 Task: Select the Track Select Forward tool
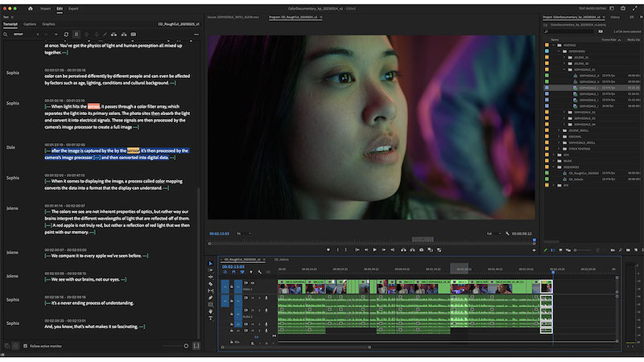[211, 270]
